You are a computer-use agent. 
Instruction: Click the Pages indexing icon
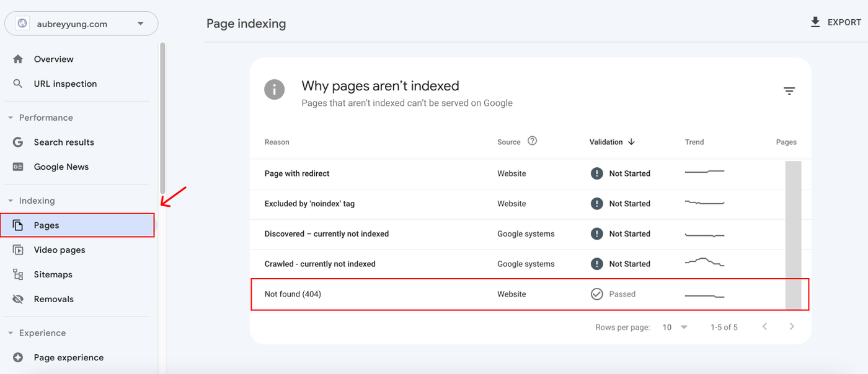pos(19,225)
